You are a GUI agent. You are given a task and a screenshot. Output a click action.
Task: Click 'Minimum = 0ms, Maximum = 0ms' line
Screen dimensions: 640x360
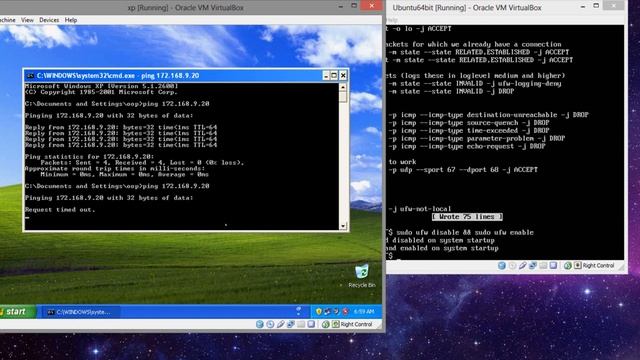(124, 174)
